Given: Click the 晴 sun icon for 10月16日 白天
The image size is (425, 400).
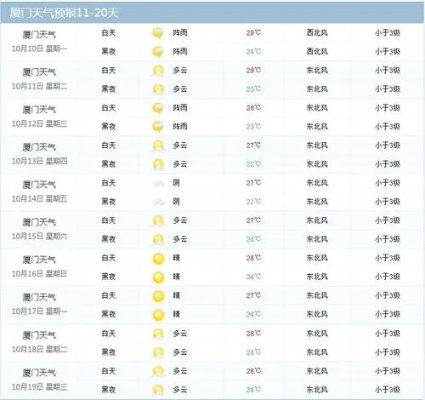Looking at the screenshot, I should tap(158, 259).
